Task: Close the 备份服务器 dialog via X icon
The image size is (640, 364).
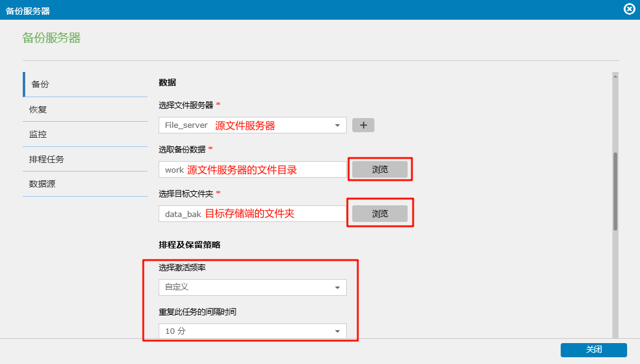Action: 629,9
